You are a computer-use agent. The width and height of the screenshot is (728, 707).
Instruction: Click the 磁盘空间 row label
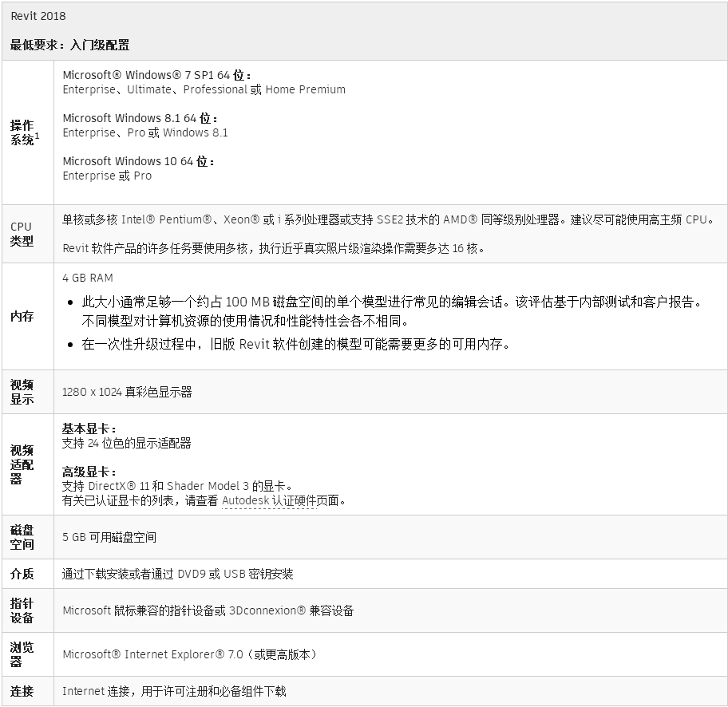22,537
